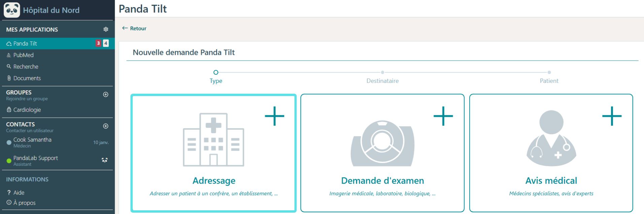Click the Médecins spécialistes description
The image size is (644, 214).
click(x=551, y=193)
